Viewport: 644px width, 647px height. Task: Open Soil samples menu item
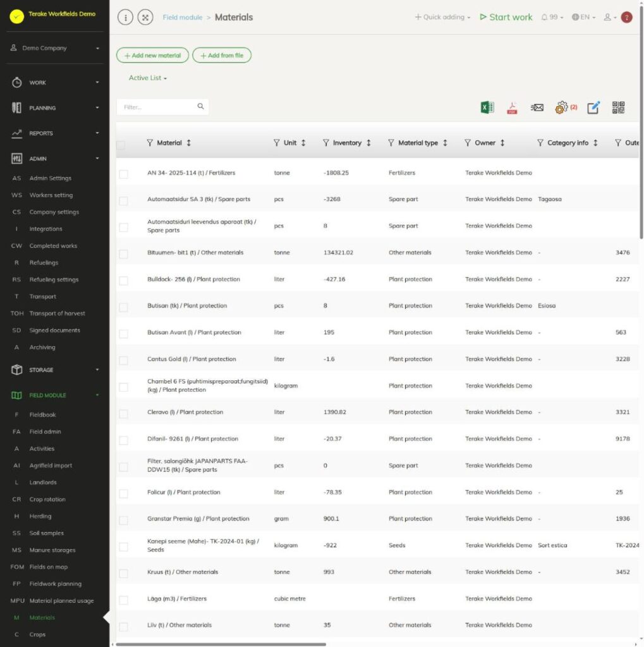47,533
